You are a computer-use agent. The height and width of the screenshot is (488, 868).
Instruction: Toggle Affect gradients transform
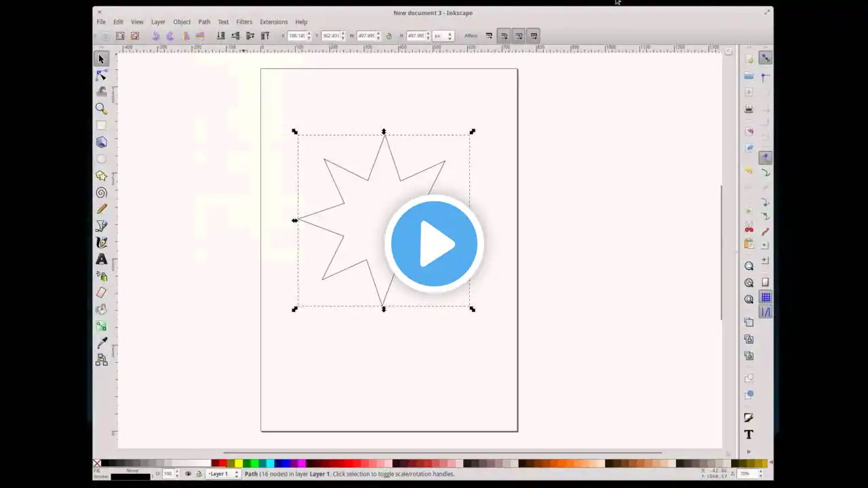point(519,36)
